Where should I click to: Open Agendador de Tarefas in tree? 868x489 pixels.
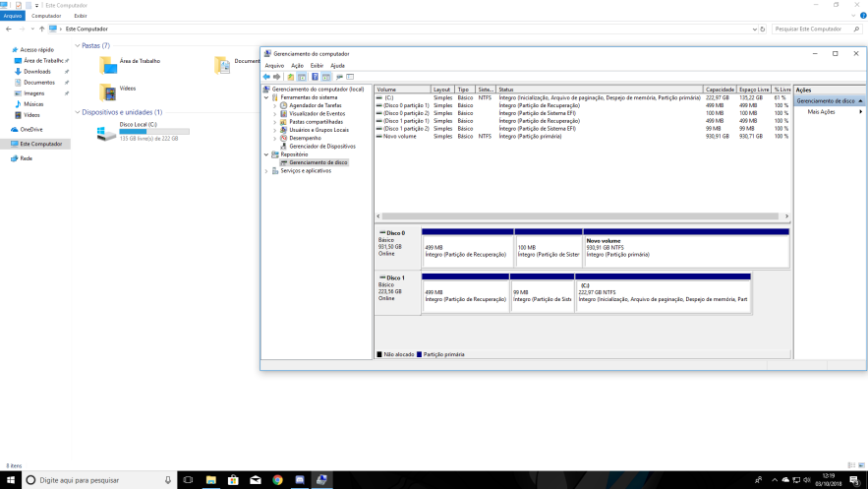[x=315, y=105]
